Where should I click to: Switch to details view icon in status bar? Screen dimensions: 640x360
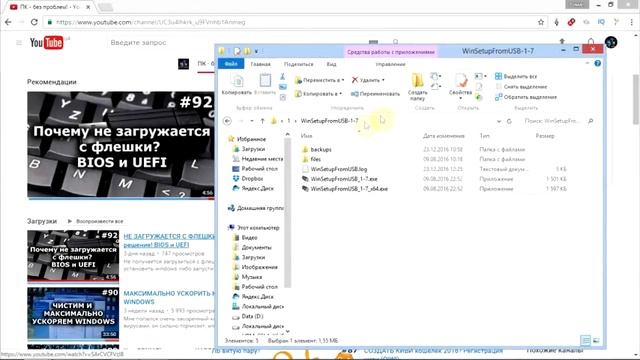click(x=586, y=340)
